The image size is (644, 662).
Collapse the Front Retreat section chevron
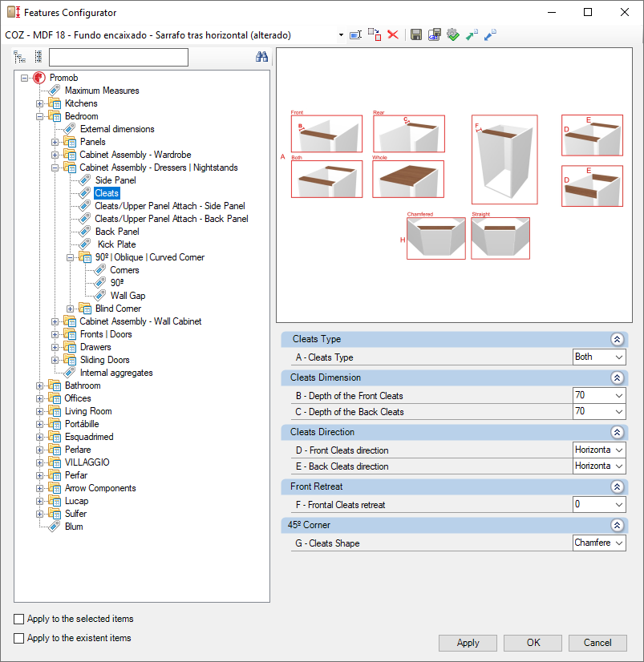click(617, 486)
